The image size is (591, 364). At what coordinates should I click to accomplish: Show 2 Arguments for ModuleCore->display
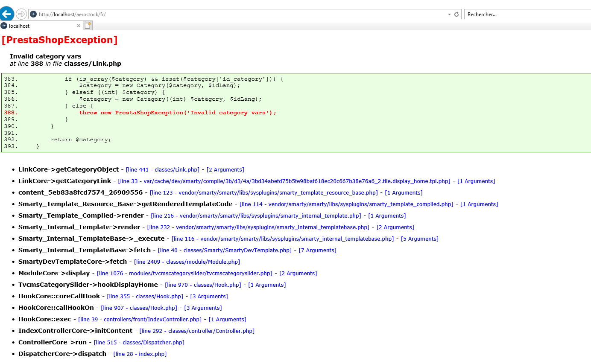[x=298, y=274]
